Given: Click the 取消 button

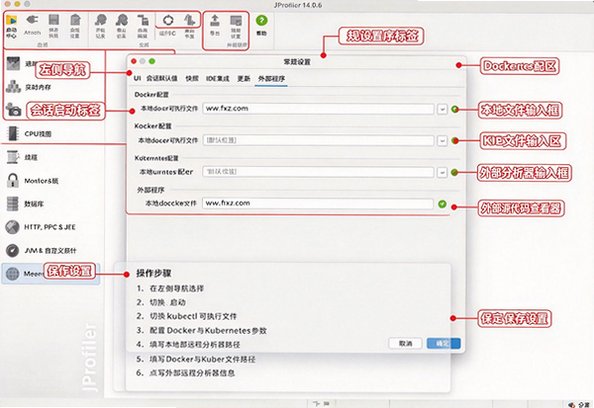Looking at the screenshot, I should click(405, 344).
